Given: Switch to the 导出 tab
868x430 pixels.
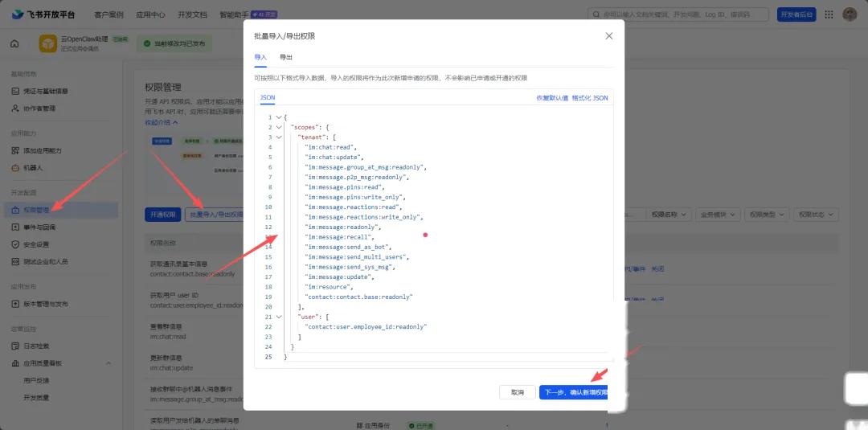Looking at the screenshot, I should [x=285, y=58].
